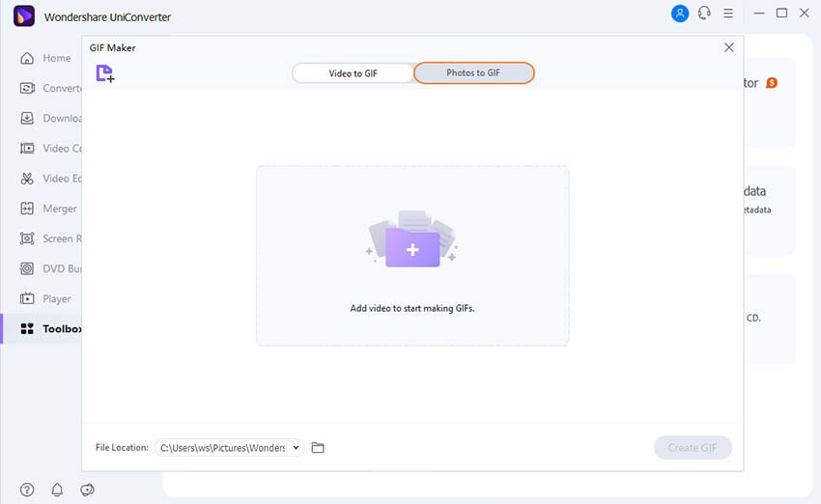Open the Player sidebar item

(x=45, y=299)
